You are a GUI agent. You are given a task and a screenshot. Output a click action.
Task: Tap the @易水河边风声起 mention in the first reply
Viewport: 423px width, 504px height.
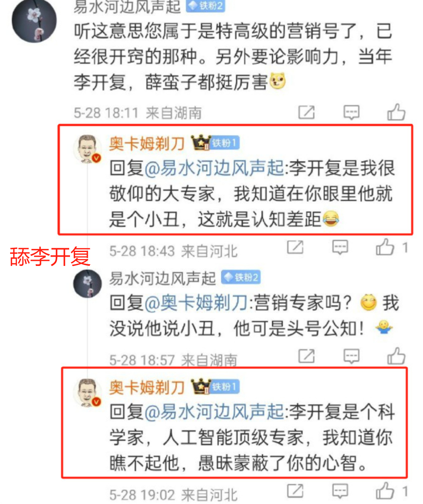(214, 168)
